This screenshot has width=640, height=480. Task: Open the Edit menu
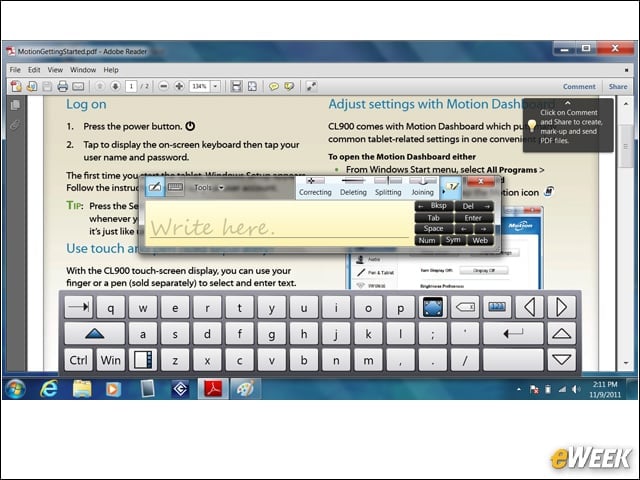34,70
